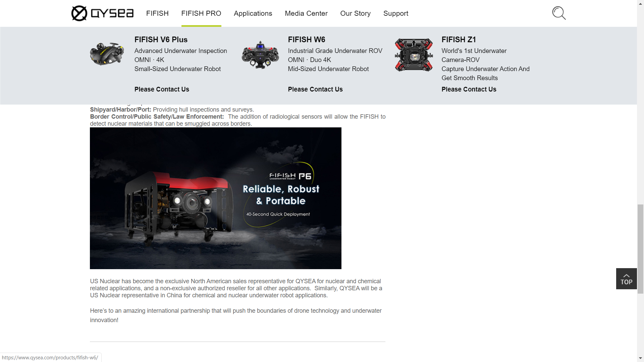The image size is (644, 362).
Task: Click 'Border Control/Public Safety/Law Enforcement:' text
Action: point(157,117)
